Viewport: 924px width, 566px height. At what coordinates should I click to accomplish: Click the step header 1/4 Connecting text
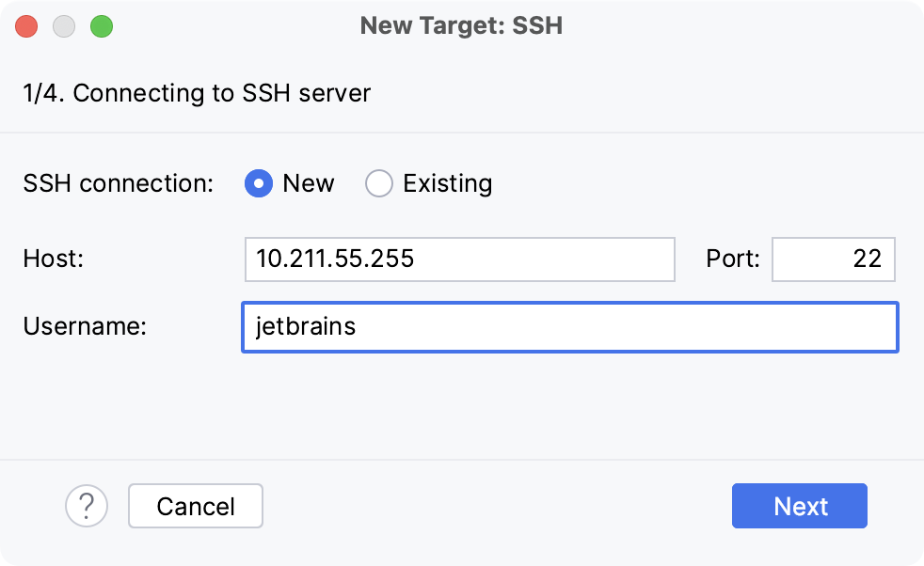pos(197,93)
